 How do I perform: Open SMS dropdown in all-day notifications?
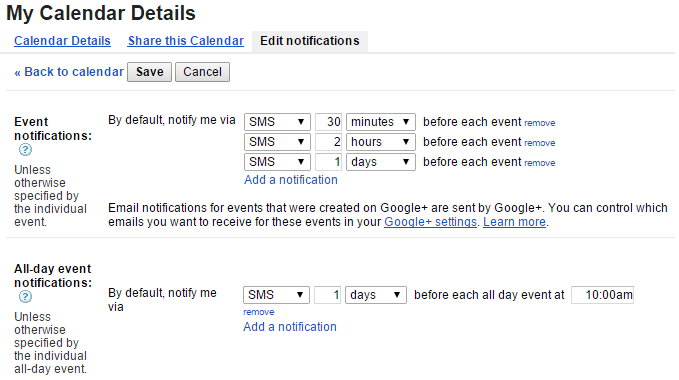coord(276,295)
